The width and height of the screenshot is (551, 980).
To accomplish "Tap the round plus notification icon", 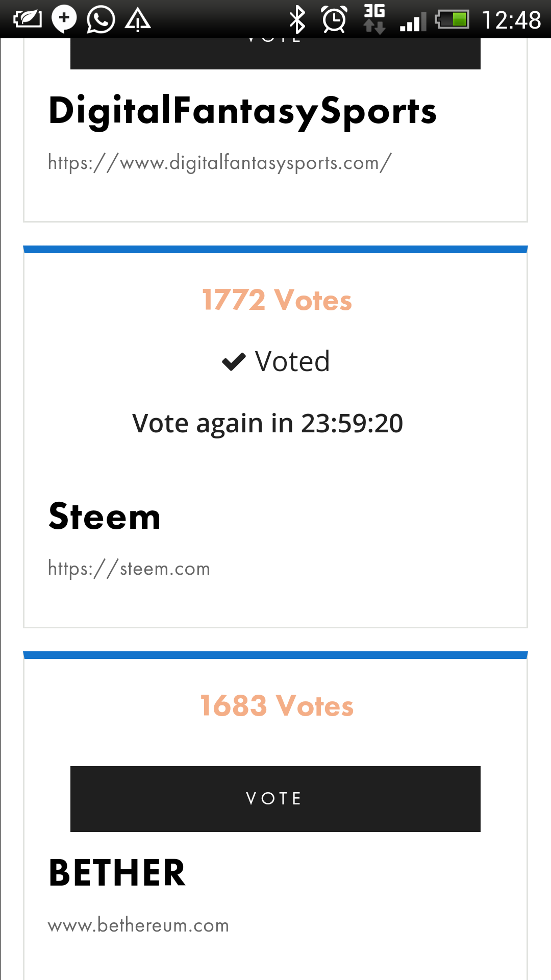I will point(64,19).
